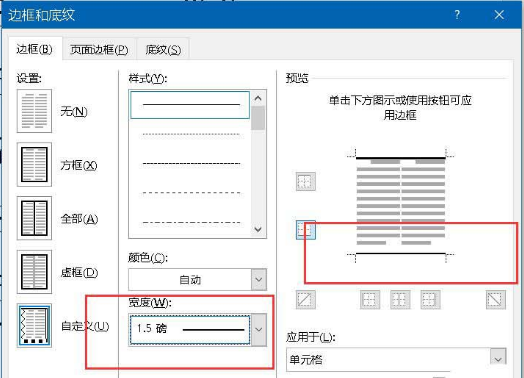Choose fine dashed line style third in list
The image size is (524, 378).
tap(190, 163)
